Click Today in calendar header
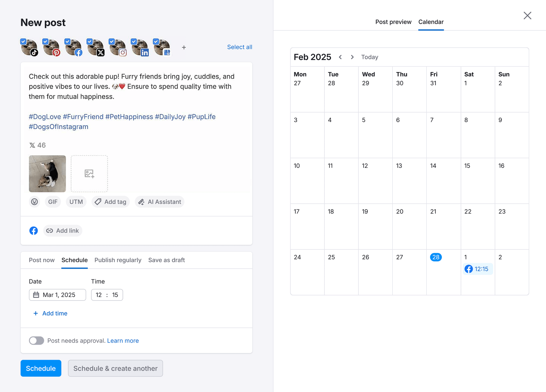546x392 pixels. click(370, 57)
